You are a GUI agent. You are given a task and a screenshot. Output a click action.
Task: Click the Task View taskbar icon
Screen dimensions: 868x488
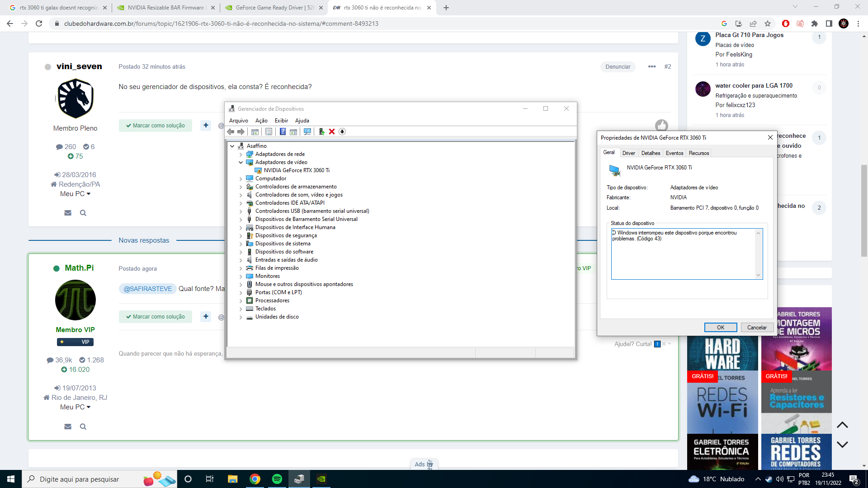(210, 479)
